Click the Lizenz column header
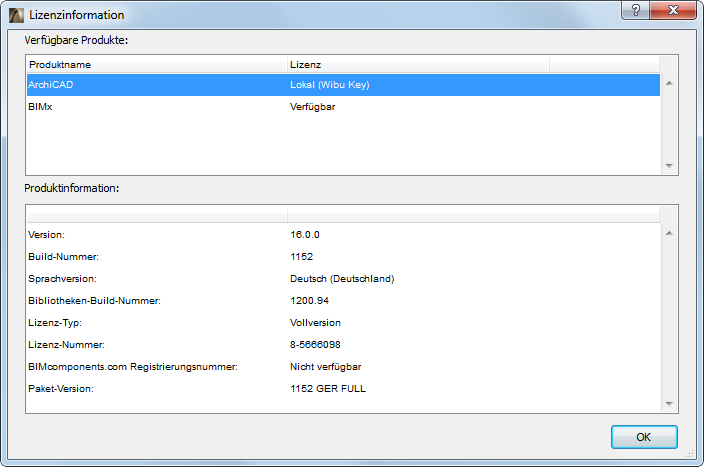This screenshot has height=467, width=704. click(x=418, y=65)
